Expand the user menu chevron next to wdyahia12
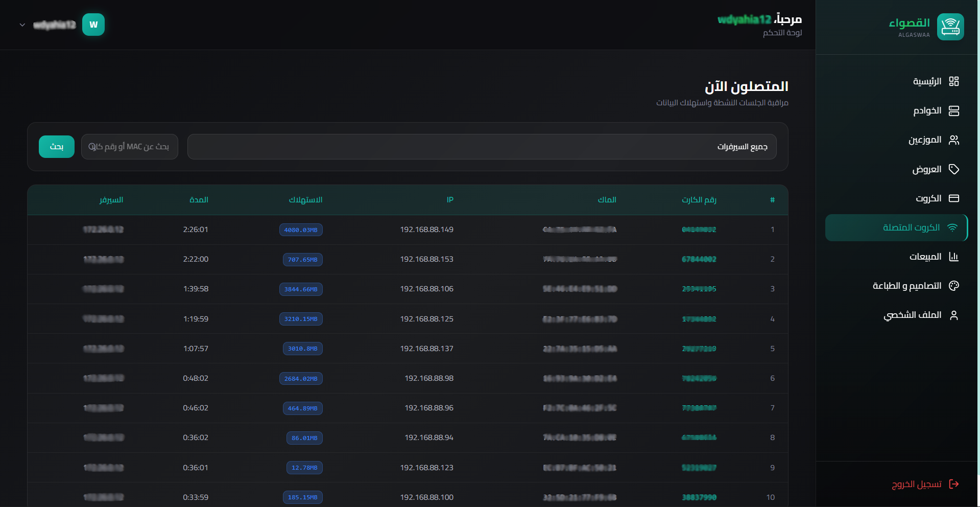Screen dimensions: 980x507 click(22, 24)
